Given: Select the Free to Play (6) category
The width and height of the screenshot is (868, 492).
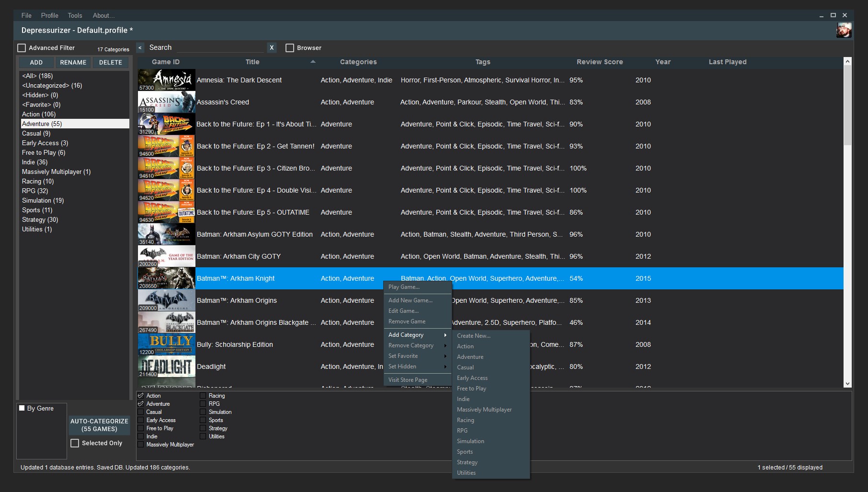Looking at the screenshot, I should pos(75,152).
